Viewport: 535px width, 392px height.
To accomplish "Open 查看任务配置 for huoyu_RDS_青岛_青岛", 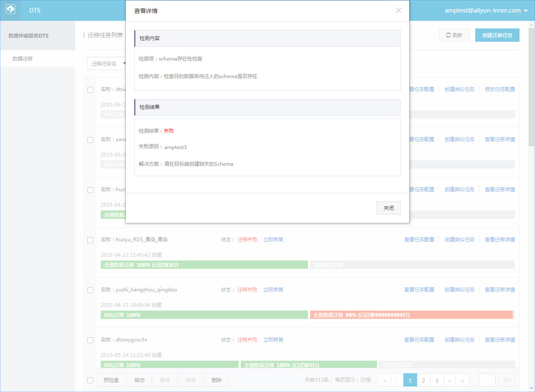I will pos(419,240).
